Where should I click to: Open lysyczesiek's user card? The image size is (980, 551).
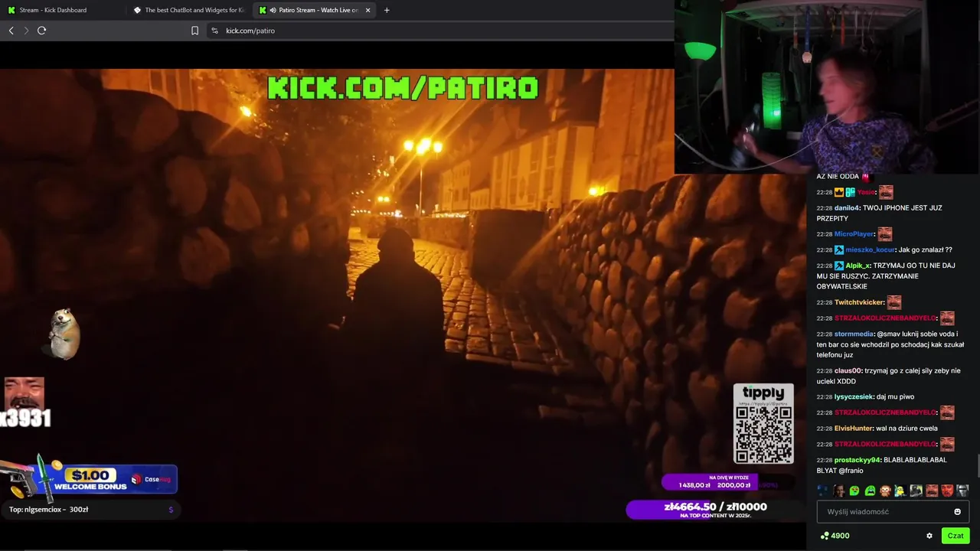[x=853, y=397]
